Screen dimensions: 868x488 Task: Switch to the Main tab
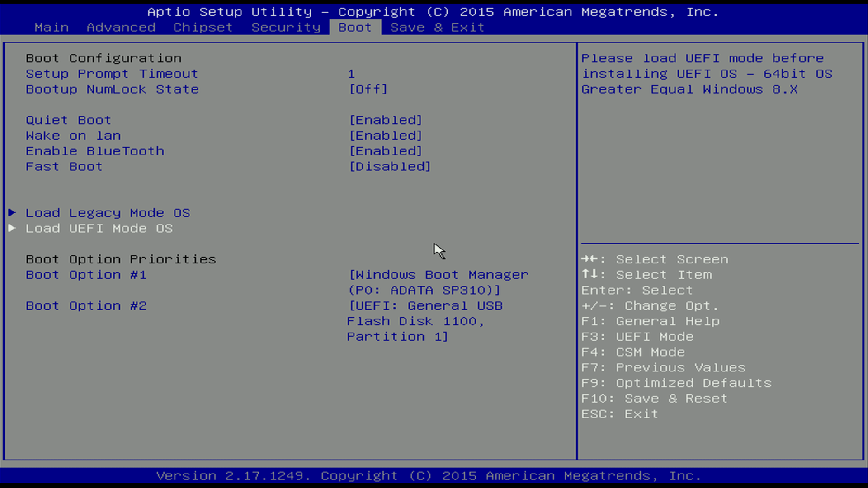pos(52,27)
